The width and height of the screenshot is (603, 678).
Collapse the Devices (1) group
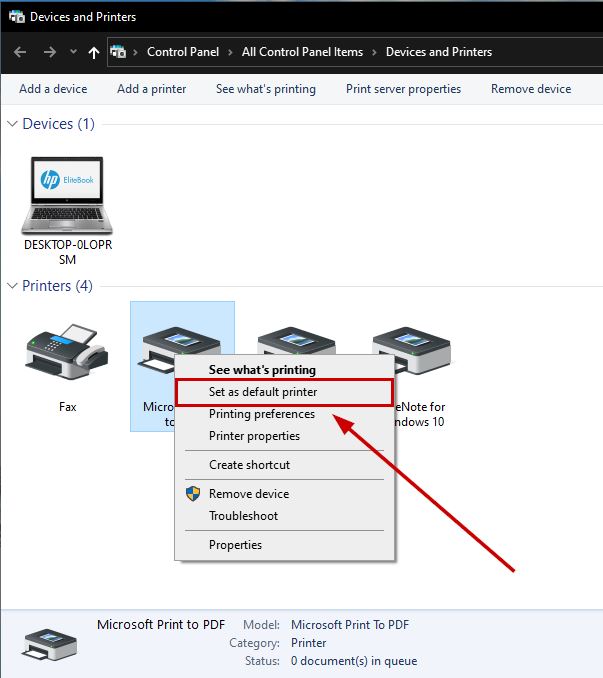tap(13, 124)
